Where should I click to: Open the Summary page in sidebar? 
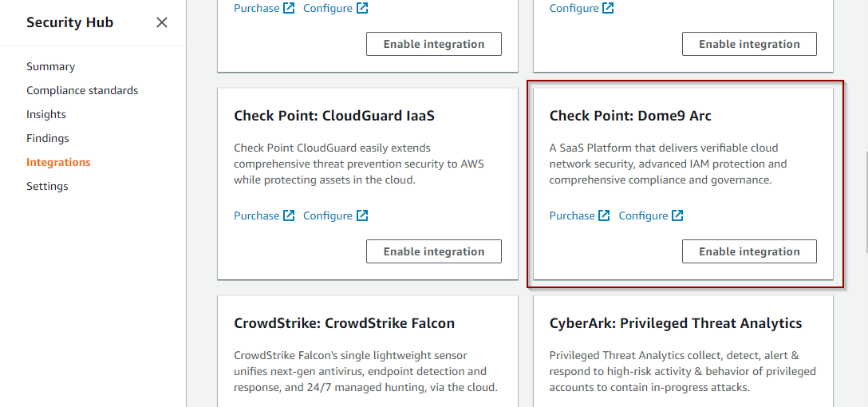50,66
